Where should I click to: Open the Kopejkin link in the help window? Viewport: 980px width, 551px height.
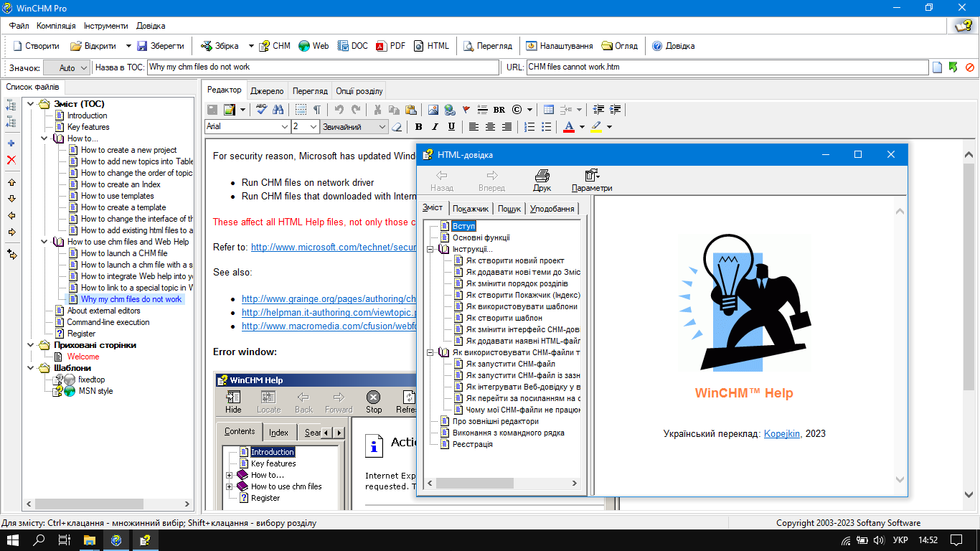(782, 433)
